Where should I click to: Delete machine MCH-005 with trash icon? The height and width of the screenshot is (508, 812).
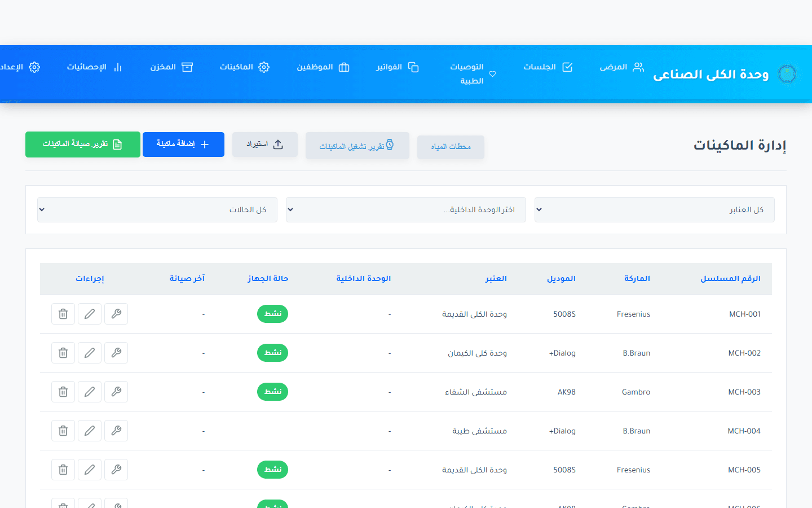point(63,470)
